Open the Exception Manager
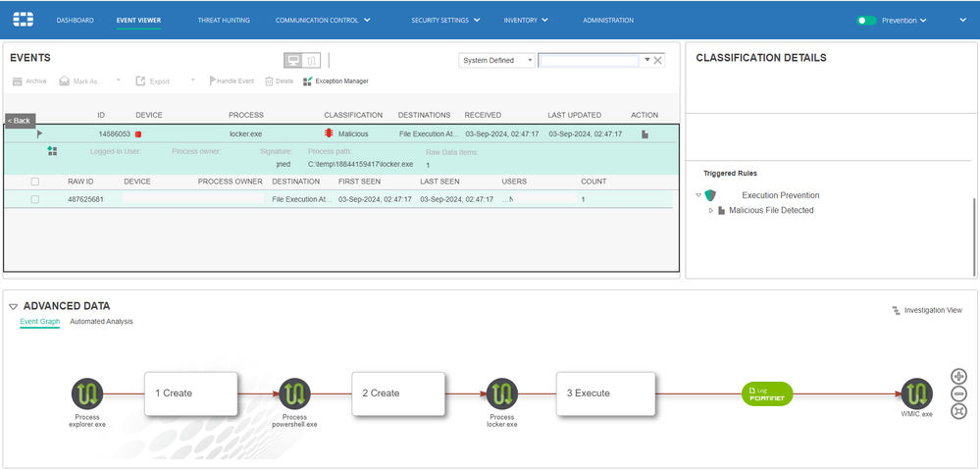Image resolution: width=980 pixels, height=470 pixels. point(335,80)
